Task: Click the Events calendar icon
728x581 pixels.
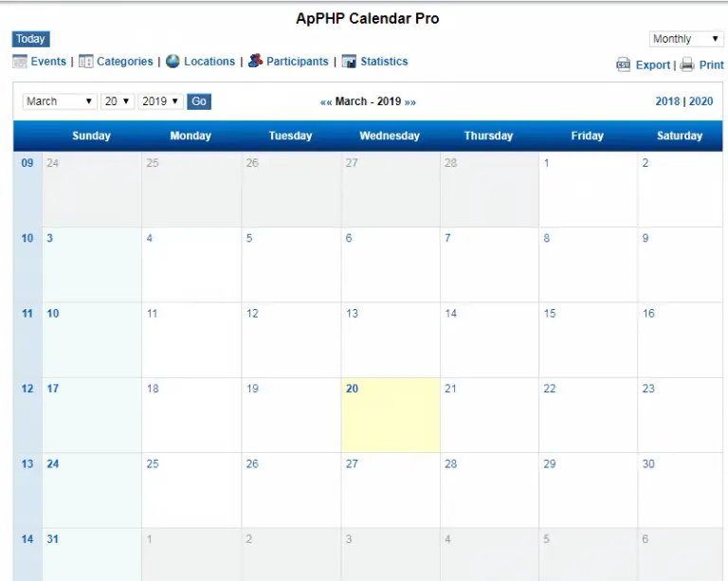Action: pos(20,62)
